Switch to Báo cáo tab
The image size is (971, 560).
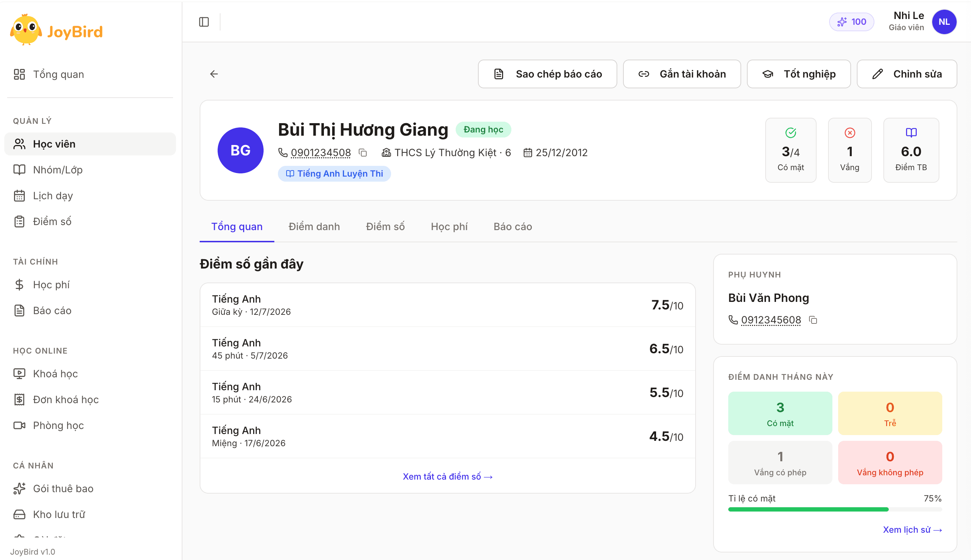click(513, 227)
